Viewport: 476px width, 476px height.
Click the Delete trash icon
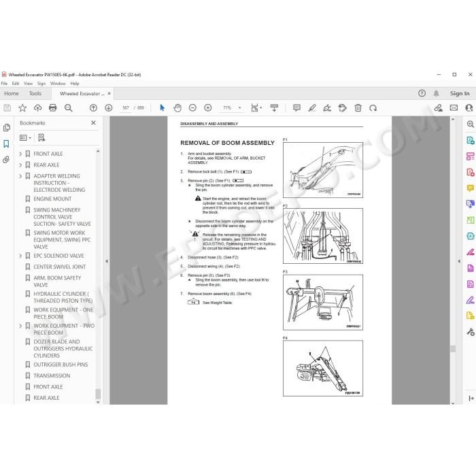pyautogui.click(x=358, y=107)
